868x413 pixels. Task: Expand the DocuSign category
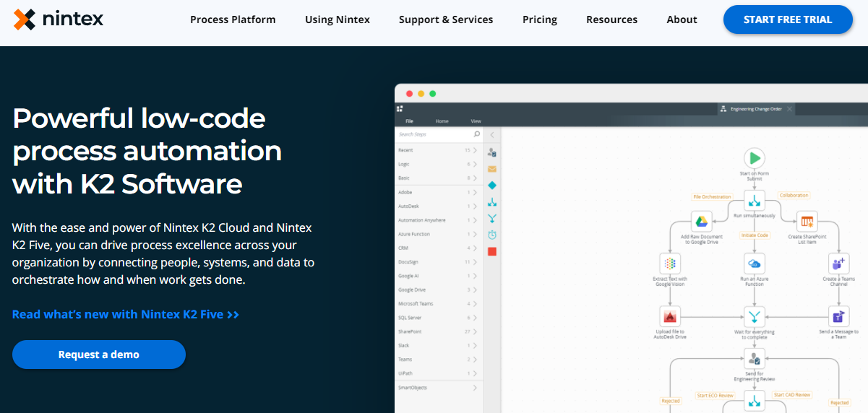(x=476, y=262)
